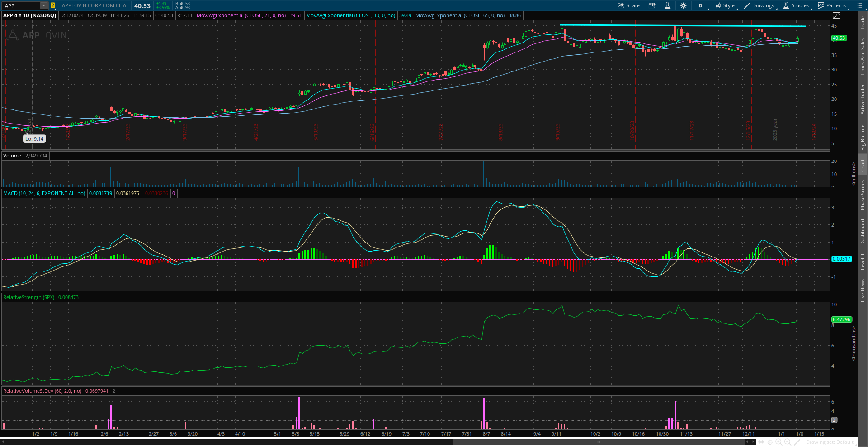
Task: Click the crosshair pointer icon
Action: [770, 442]
